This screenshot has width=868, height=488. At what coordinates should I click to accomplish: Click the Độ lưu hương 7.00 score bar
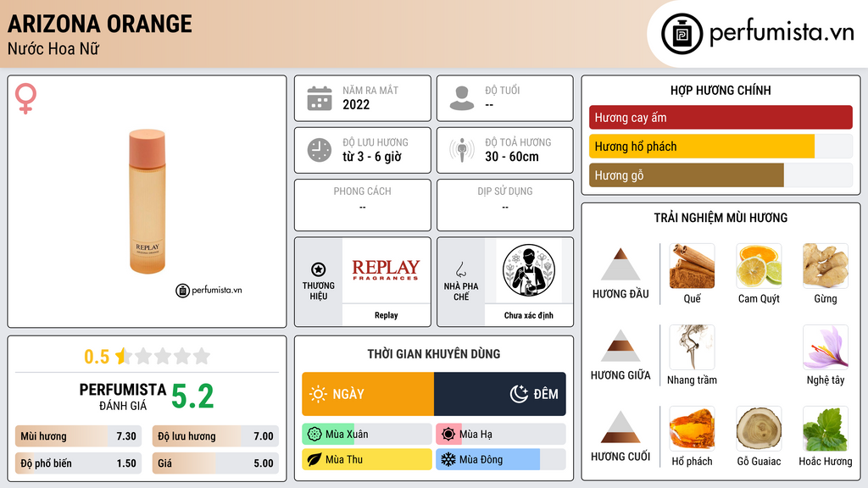pyautogui.click(x=215, y=436)
